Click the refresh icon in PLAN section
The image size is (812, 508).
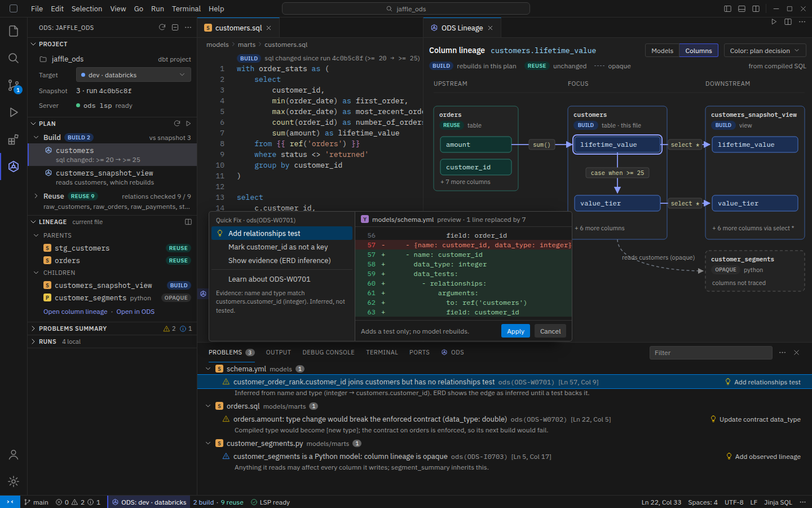point(176,124)
